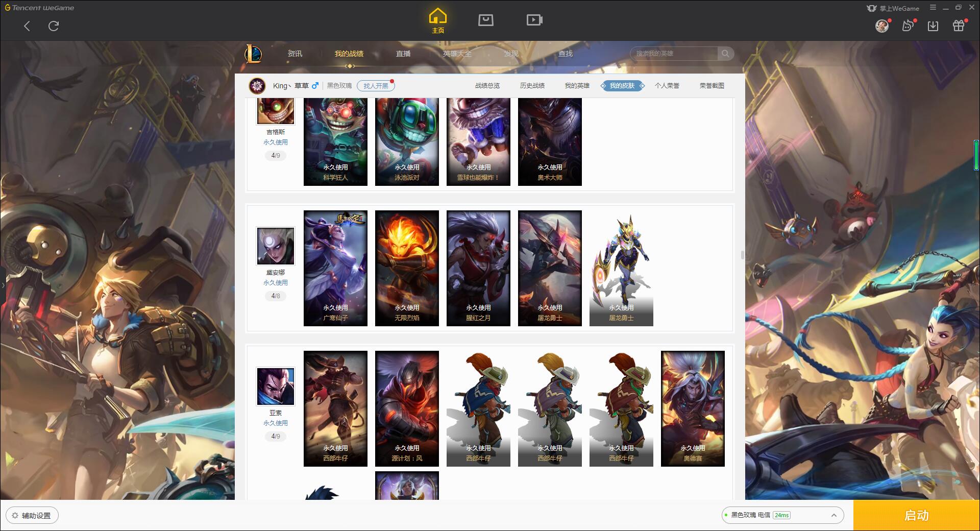
Task: Open the 查找 tab
Action: 566,54
